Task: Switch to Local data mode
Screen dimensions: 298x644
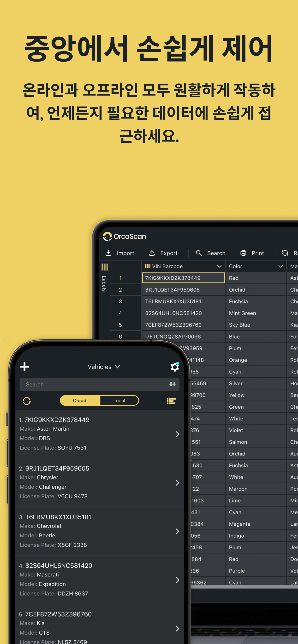Action: click(x=119, y=401)
